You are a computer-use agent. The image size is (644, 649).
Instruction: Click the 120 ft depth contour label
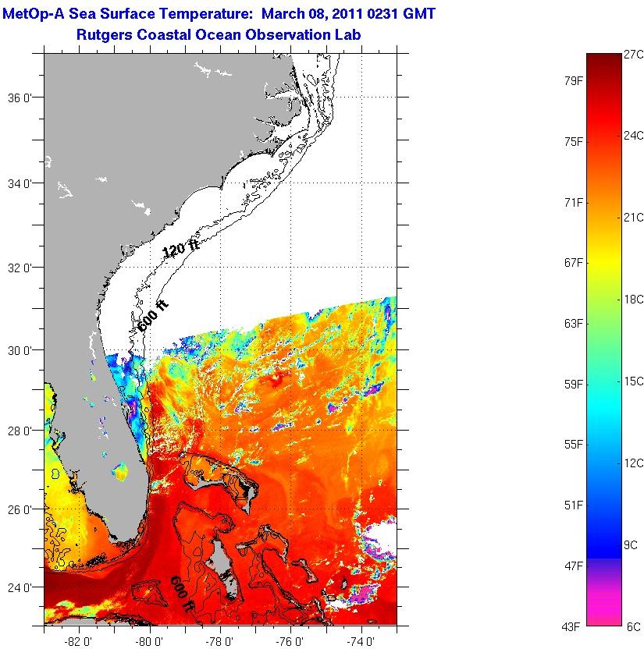(180, 248)
